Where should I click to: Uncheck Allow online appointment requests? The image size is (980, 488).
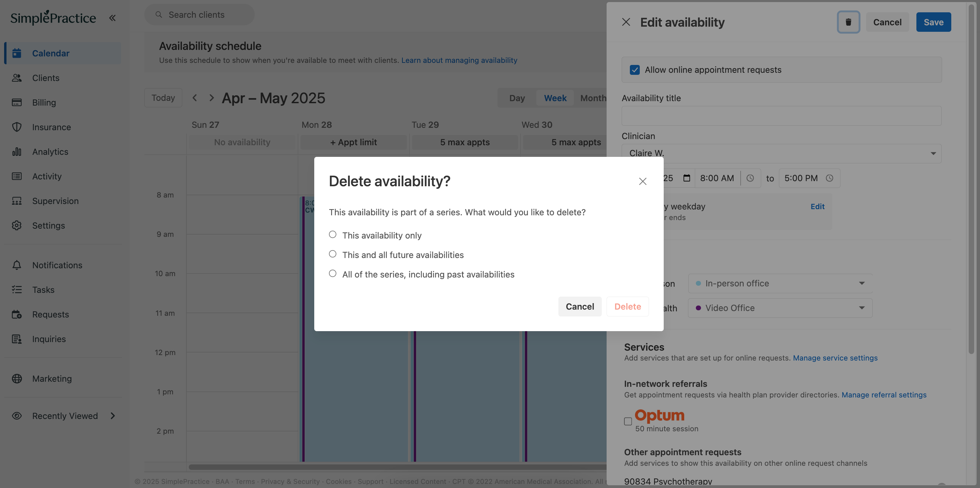tap(635, 70)
